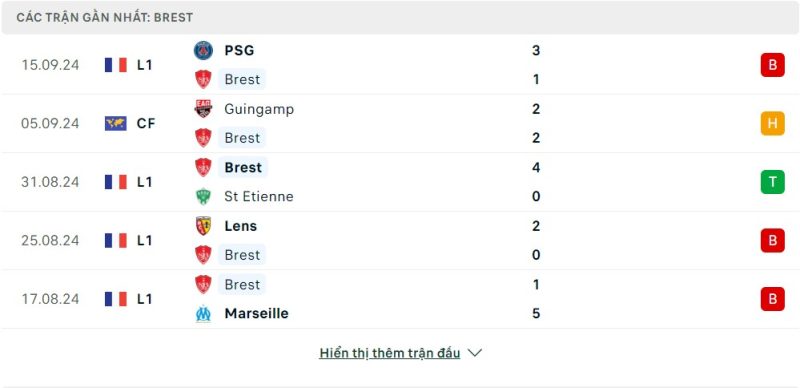The height and width of the screenshot is (388, 800).
Task: Click the Marseille club crest icon
Action: (x=203, y=313)
